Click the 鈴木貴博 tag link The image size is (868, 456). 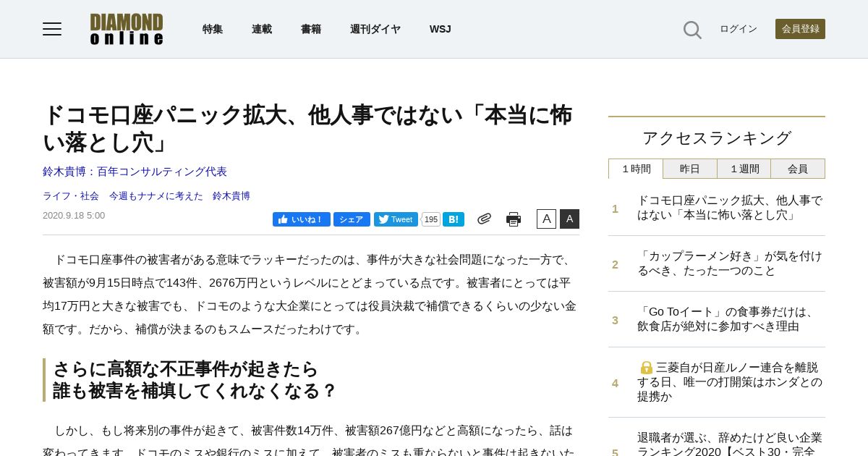coord(231,195)
